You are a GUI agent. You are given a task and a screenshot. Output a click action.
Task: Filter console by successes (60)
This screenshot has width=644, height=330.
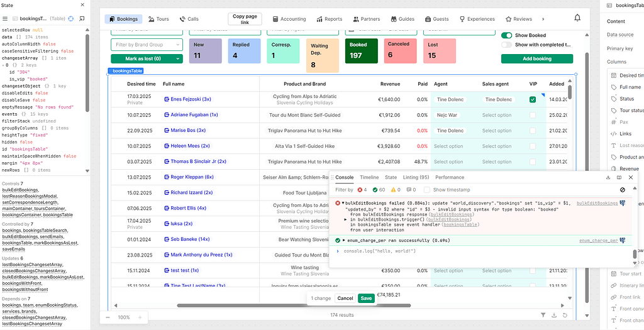(379, 190)
